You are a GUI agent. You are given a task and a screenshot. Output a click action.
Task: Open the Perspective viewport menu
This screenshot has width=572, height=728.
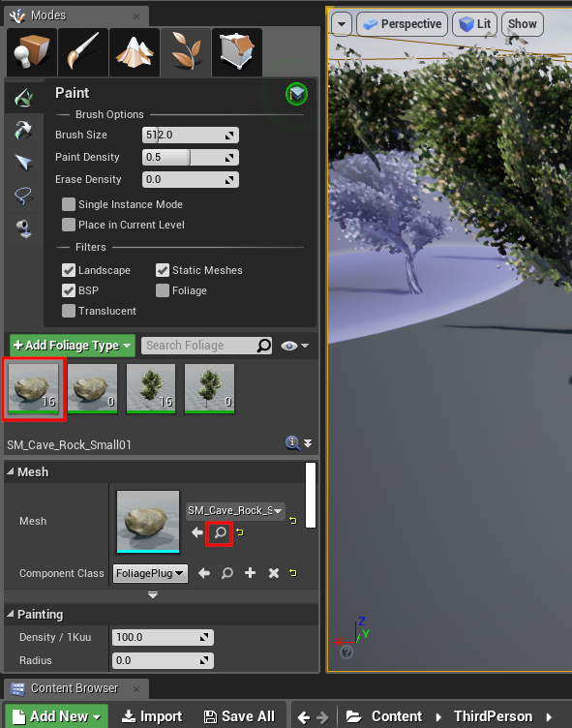402,24
